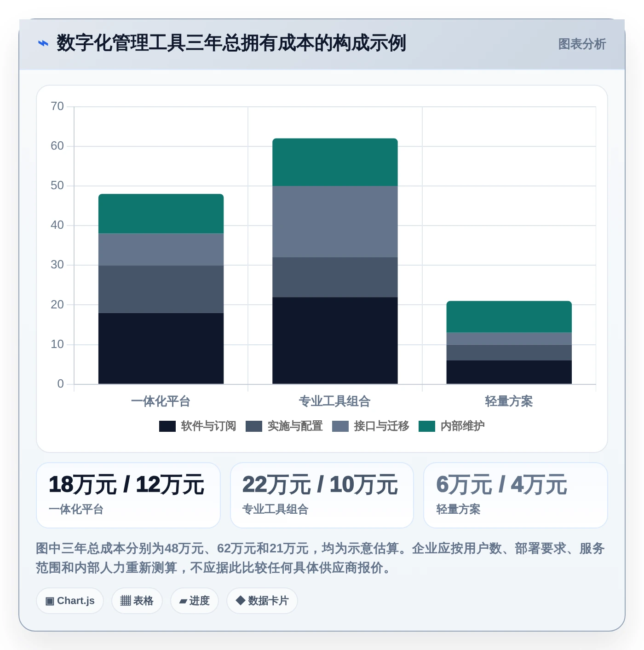Click the 内部维护 legend label

click(x=463, y=426)
